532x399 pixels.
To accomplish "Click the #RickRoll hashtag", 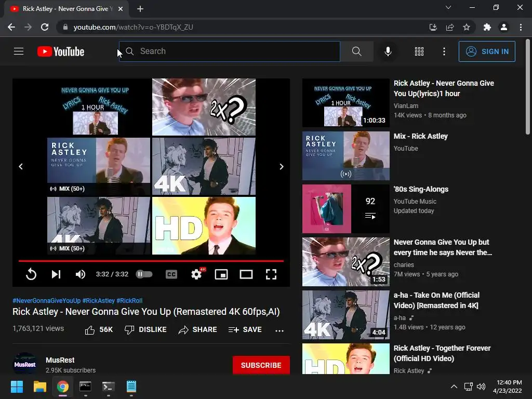I will coord(129,301).
